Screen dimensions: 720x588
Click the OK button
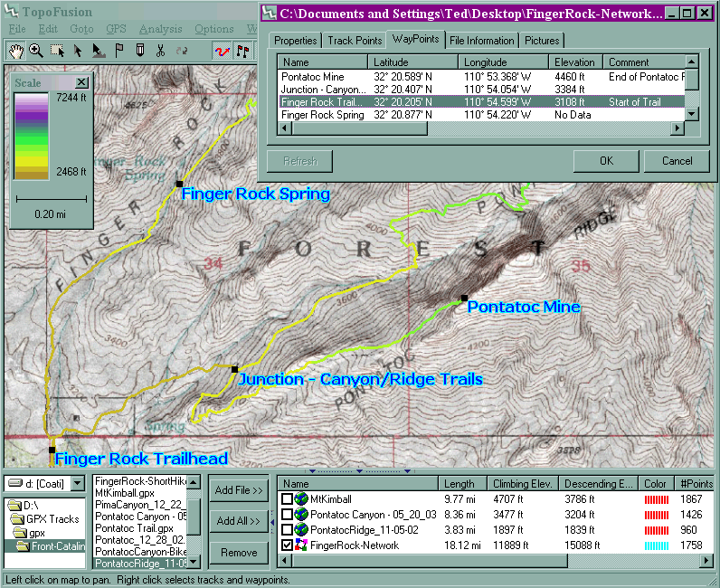(x=606, y=161)
